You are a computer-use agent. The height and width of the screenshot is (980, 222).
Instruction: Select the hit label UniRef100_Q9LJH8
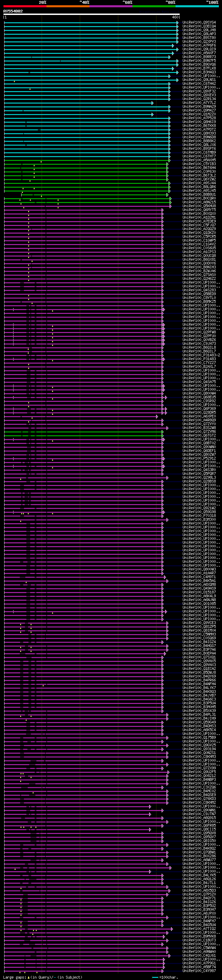[199, 30]
